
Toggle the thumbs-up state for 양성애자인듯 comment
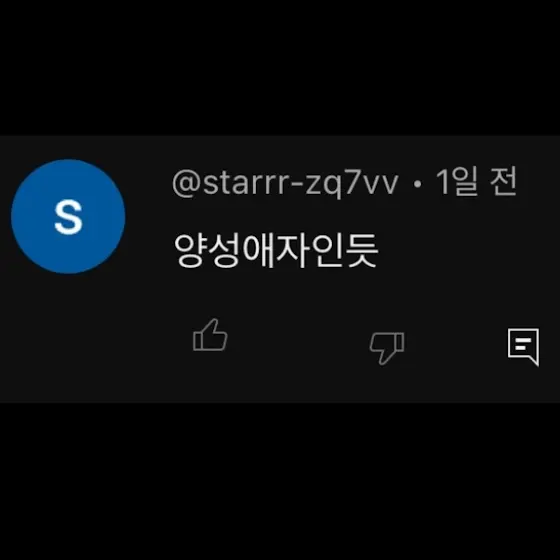pyautogui.click(x=210, y=335)
